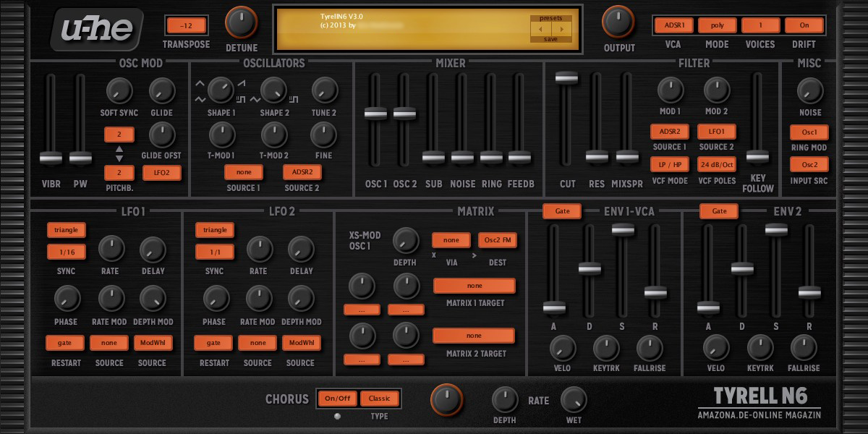Change VCF Poles 24 dB/Oct
Image resolution: width=868 pixels, height=434 pixels.
click(716, 164)
